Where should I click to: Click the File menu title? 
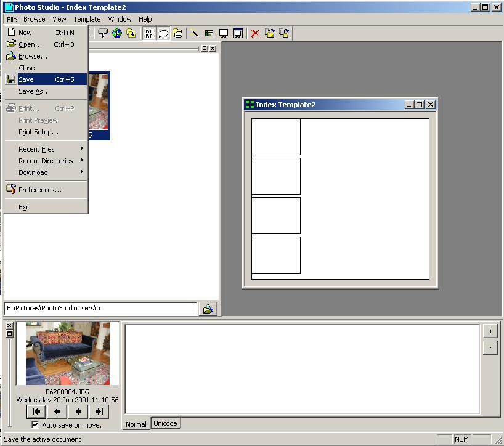(12, 20)
